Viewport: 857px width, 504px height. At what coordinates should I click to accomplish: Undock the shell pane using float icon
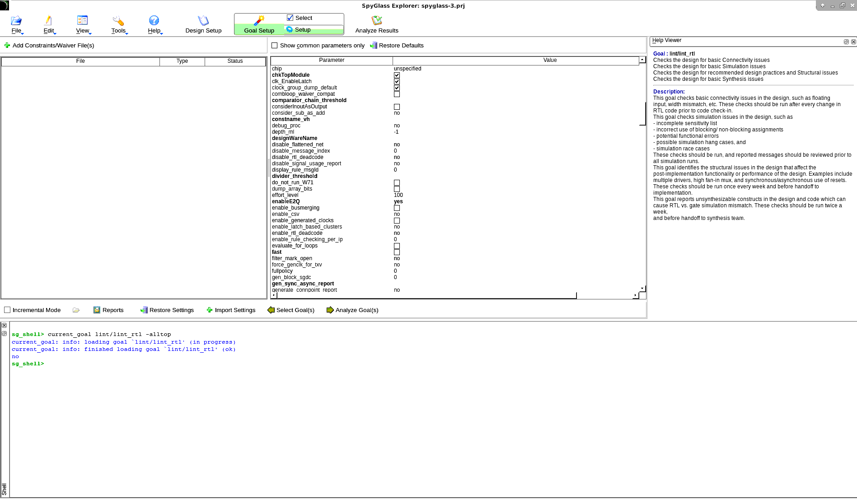pyautogui.click(x=5, y=333)
